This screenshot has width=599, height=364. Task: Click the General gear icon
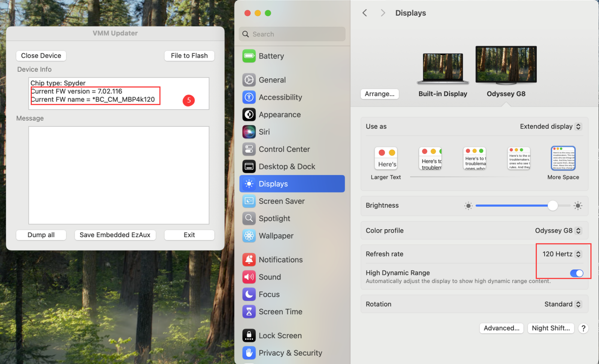[x=249, y=80]
